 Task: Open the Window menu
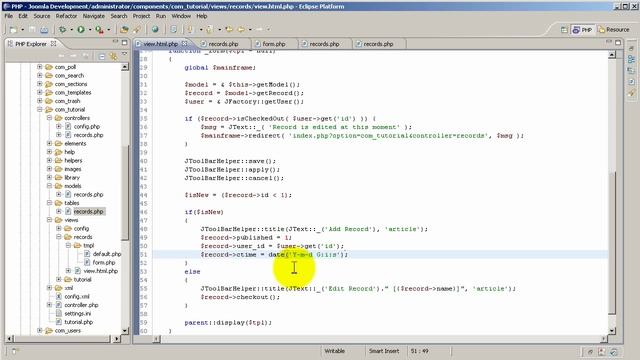coord(181,16)
